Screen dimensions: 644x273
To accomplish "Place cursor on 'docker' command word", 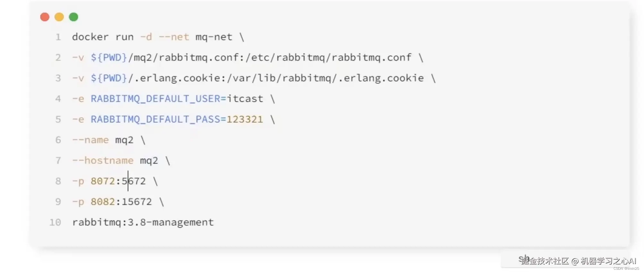I will pos(90,37).
